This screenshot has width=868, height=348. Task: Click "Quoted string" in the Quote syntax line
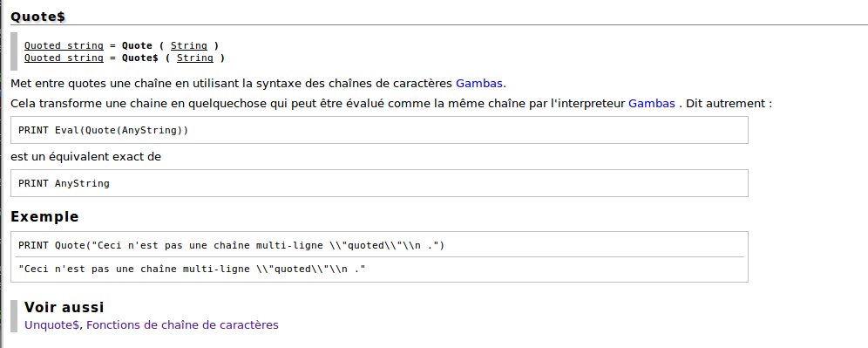(x=64, y=45)
